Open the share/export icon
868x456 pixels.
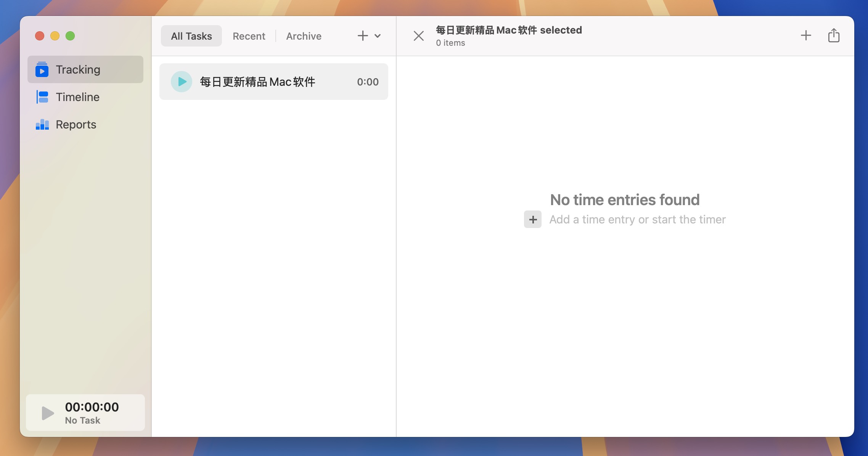coord(834,35)
